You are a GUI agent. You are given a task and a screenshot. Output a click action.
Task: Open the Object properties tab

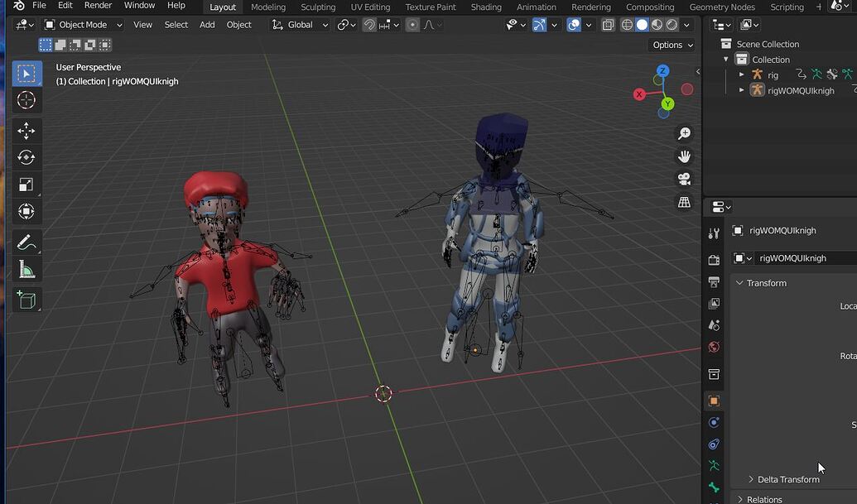coord(714,401)
